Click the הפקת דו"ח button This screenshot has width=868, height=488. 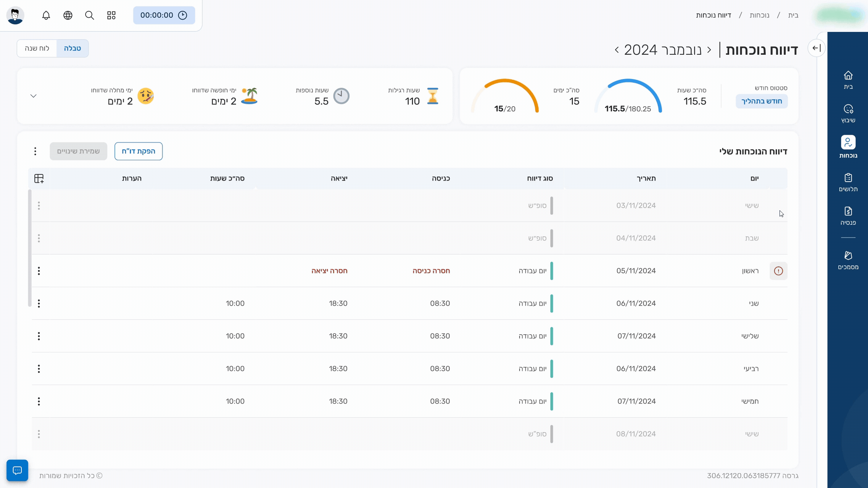click(139, 151)
